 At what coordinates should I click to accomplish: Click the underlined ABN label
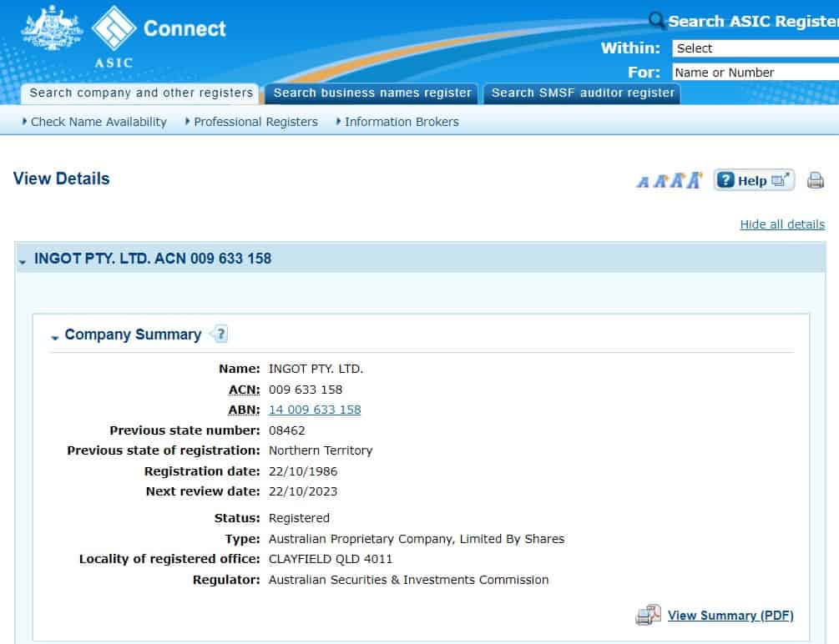pos(244,410)
